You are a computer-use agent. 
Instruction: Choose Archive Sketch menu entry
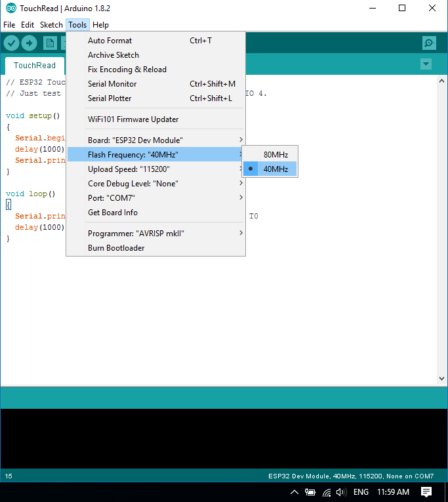[x=156, y=55]
